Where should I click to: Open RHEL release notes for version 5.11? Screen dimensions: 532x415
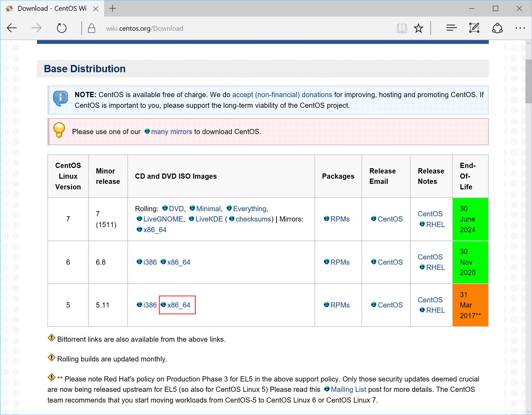click(432, 310)
